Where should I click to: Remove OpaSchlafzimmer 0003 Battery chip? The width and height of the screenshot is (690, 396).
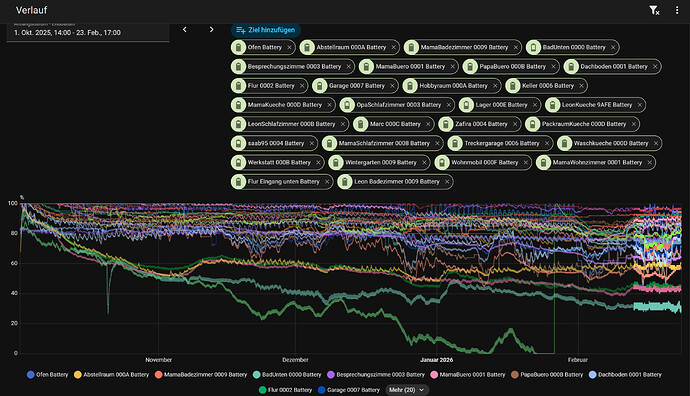[x=448, y=105]
